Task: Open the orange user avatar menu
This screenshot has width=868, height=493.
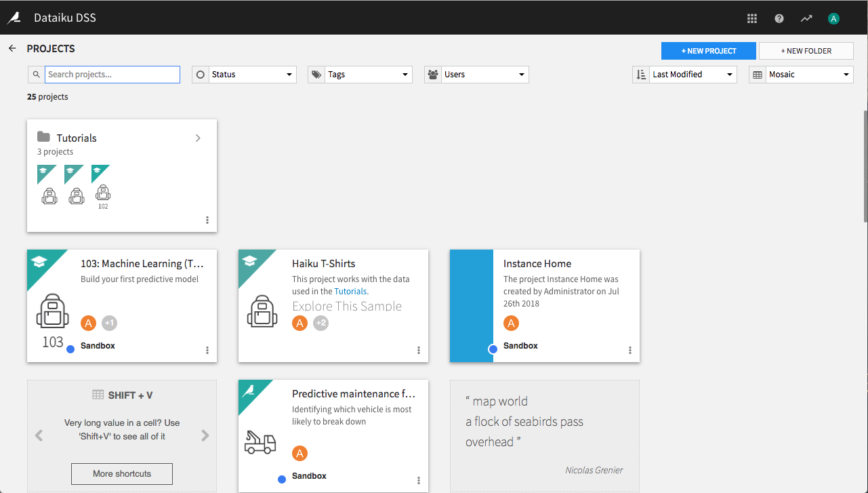Action: 833,18
